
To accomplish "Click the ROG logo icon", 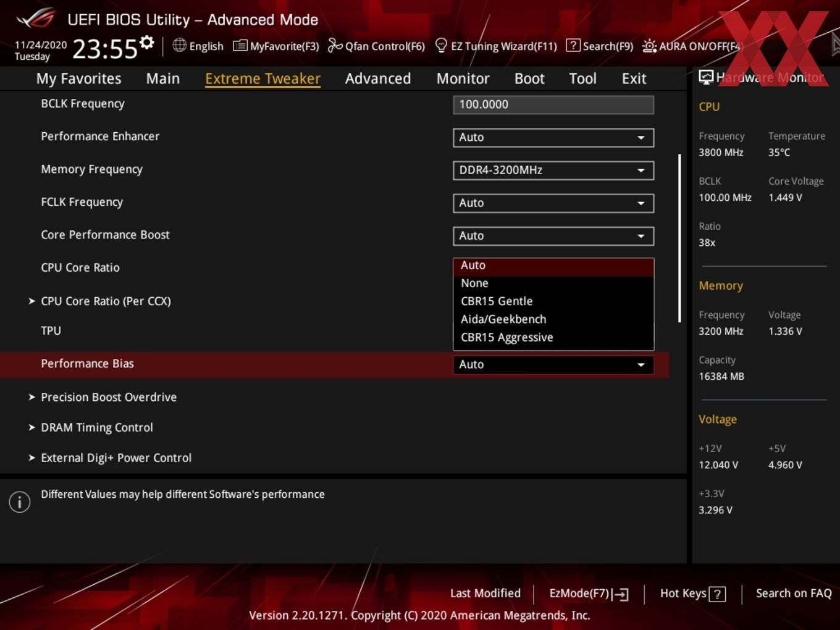I will [x=36, y=19].
